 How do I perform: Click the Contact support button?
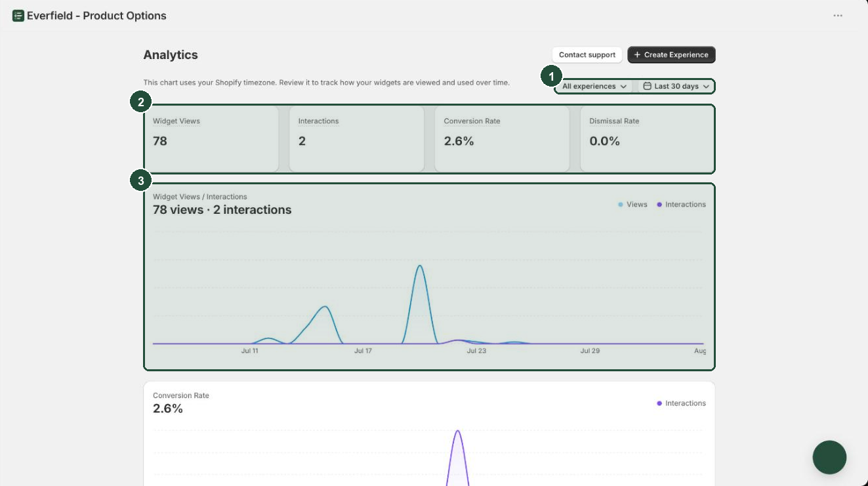[x=587, y=55]
